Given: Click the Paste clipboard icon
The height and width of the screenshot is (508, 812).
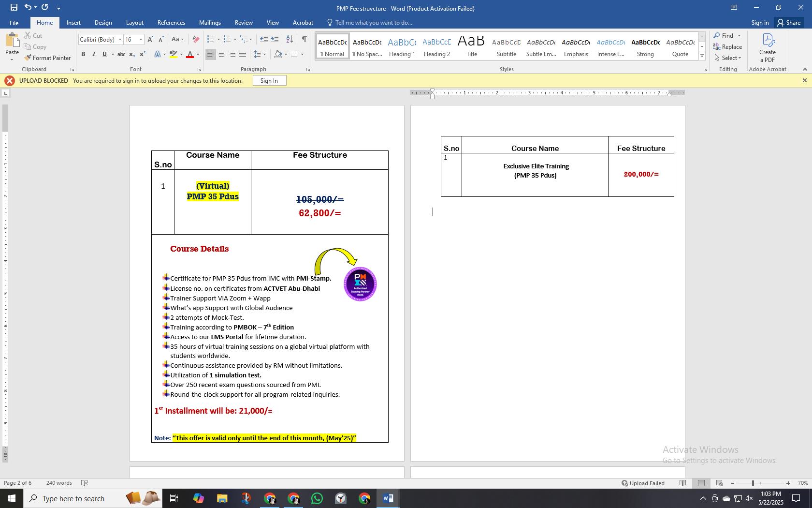Looking at the screenshot, I should [12, 41].
